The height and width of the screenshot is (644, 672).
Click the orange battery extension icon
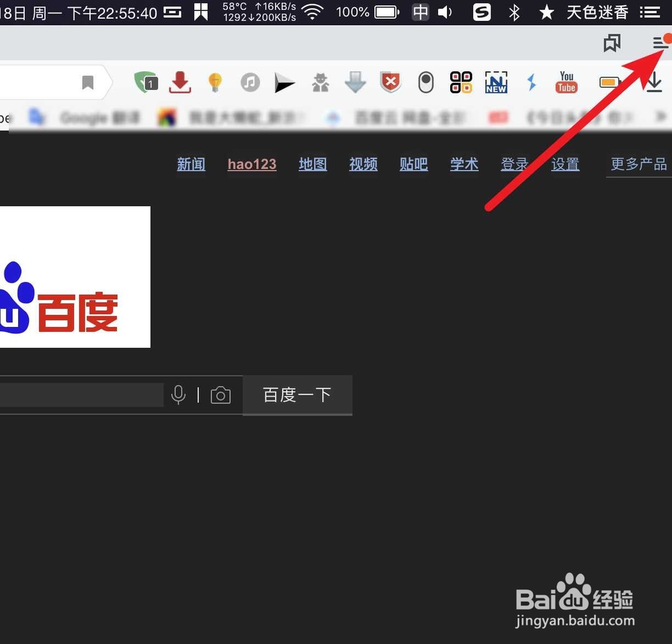pyautogui.click(x=609, y=82)
